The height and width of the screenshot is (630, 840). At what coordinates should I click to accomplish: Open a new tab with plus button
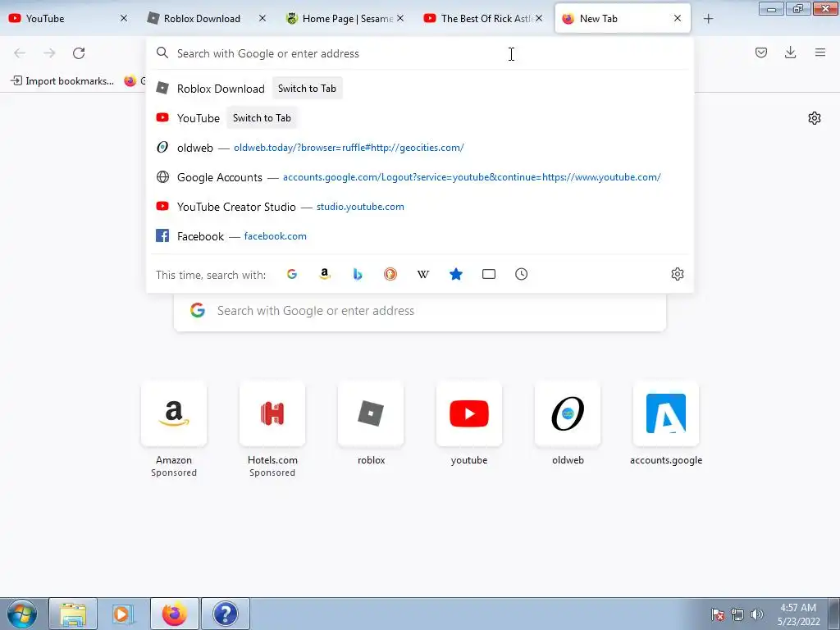coord(708,19)
